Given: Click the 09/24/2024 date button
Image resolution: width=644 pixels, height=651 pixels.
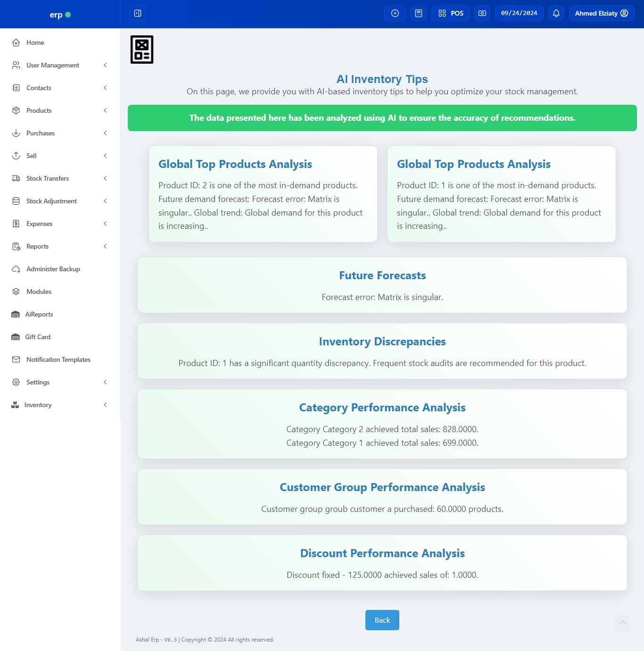Looking at the screenshot, I should click(519, 13).
